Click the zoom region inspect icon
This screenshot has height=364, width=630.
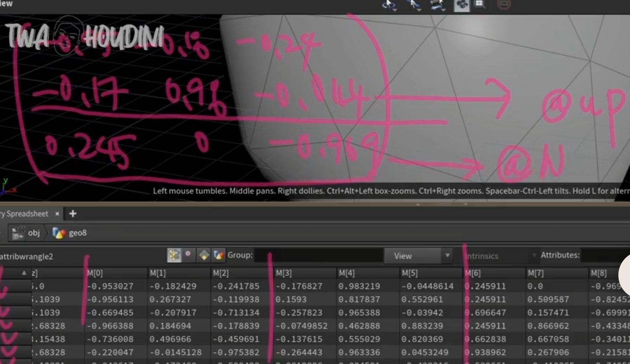click(x=480, y=4)
